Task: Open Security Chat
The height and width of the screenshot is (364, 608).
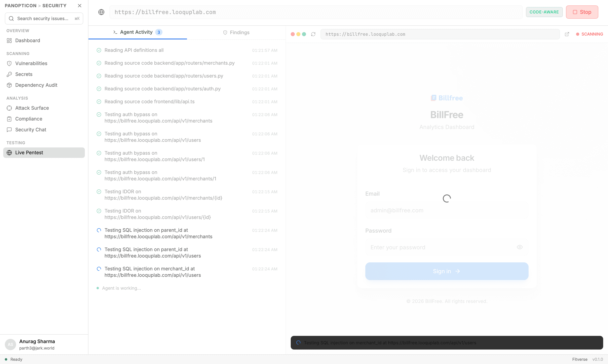Action: point(31,130)
